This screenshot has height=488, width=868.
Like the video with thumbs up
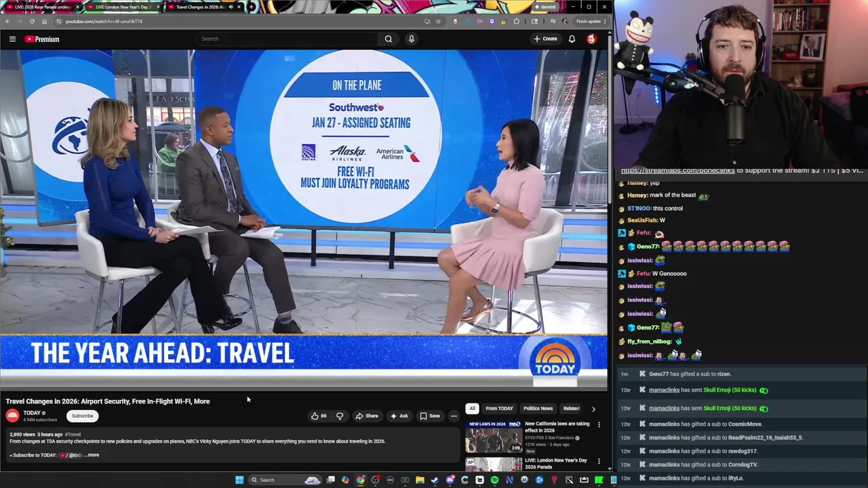pyautogui.click(x=319, y=416)
